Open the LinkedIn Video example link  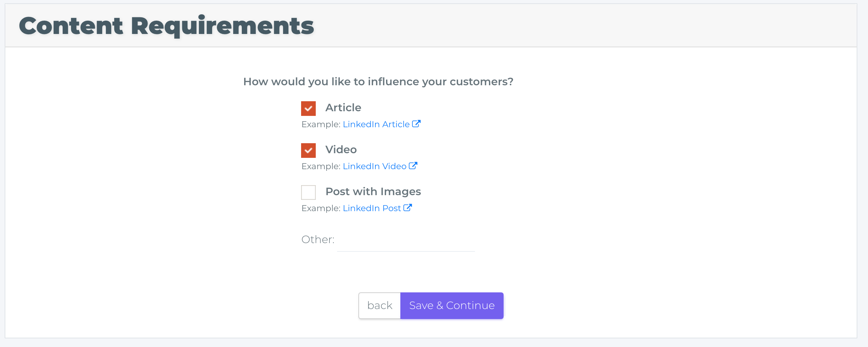point(374,166)
